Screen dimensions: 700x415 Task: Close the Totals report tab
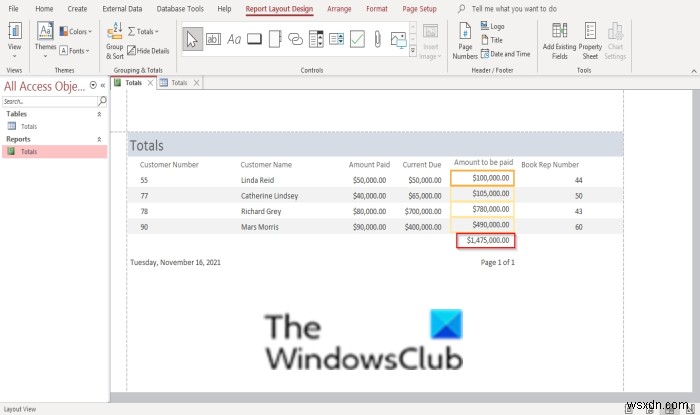pyautogui.click(x=150, y=83)
